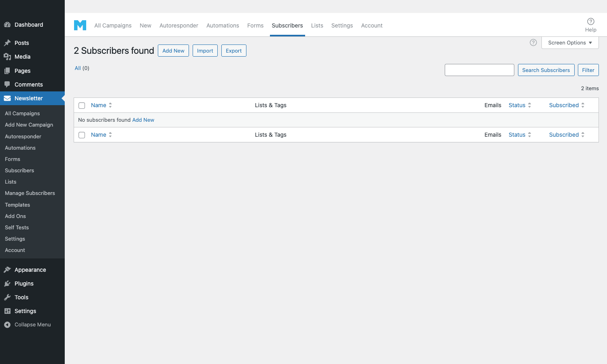Screen dimensions: 607x364
Task: Open Add New Campaign in sidebar
Action: coord(29,125)
